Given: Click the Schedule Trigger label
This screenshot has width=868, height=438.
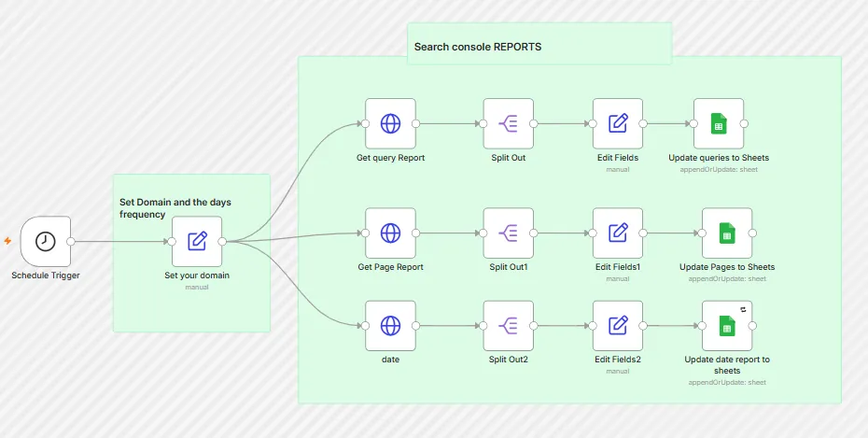Looking at the screenshot, I should pyautogui.click(x=46, y=276).
